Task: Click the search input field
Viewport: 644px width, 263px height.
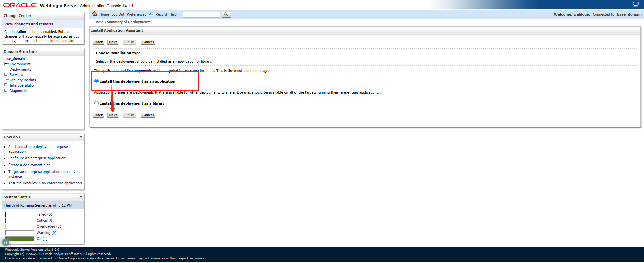Action: pos(202,14)
